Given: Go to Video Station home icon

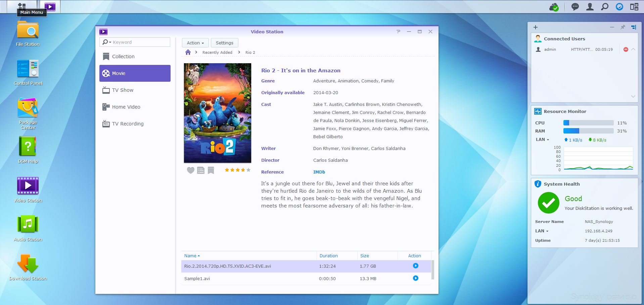Looking at the screenshot, I should pyautogui.click(x=188, y=52).
